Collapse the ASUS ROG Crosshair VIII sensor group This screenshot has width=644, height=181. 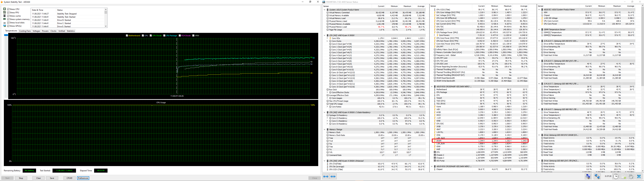(x=432, y=86)
